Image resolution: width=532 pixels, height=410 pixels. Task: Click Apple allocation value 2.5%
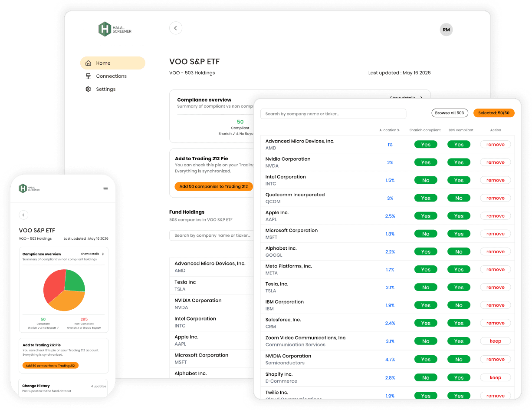coord(390,216)
